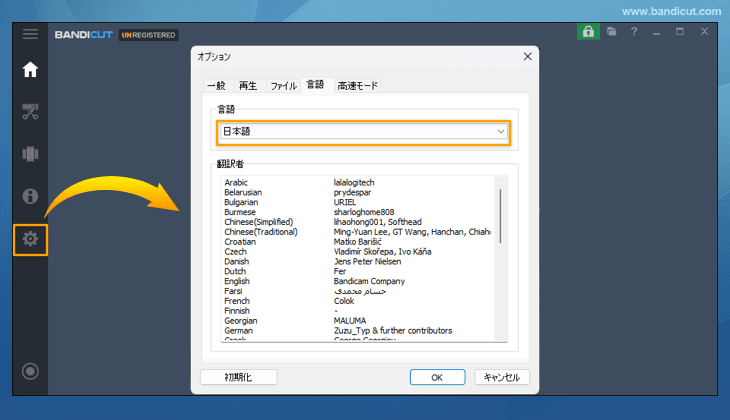The width and height of the screenshot is (730, 420).
Task: Select the Chinese(Simplified) row
Action: (x=357, y=222)
